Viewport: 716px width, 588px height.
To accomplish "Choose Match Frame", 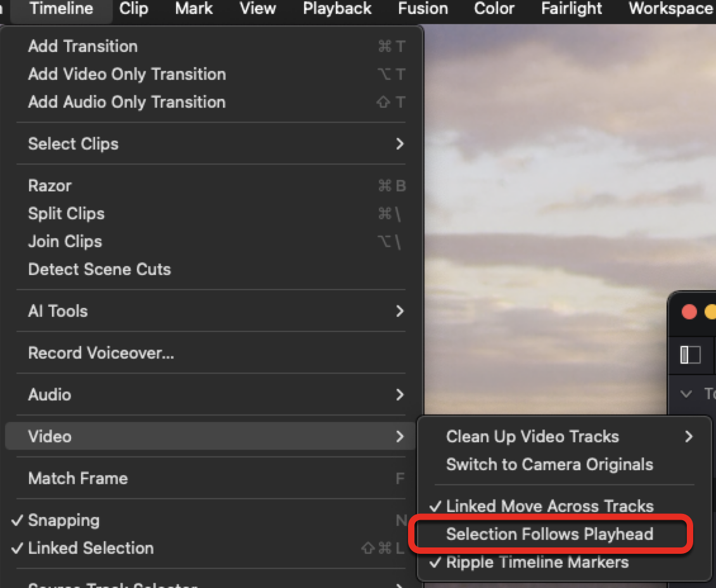I will [x=210, y=478].
